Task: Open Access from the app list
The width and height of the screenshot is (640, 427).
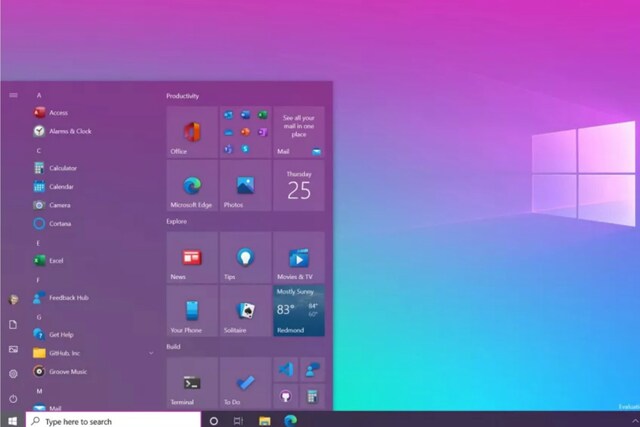Action: (94, 113)
